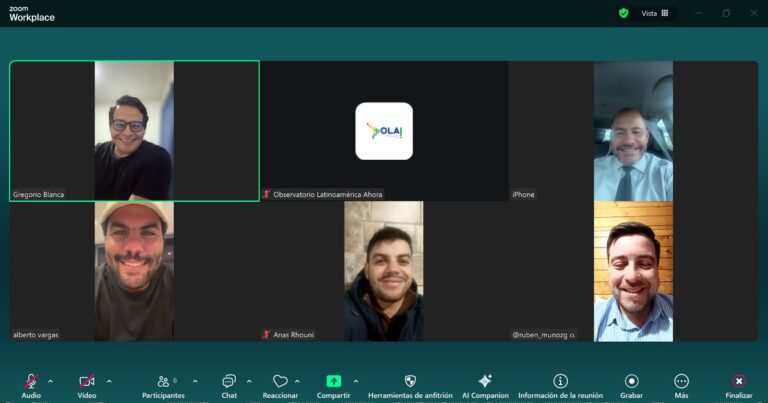The width and height of the screenshot is (768, 403).
Task: Click the Observatorio Latinoamérica Ahora name label
Action: 328,194
